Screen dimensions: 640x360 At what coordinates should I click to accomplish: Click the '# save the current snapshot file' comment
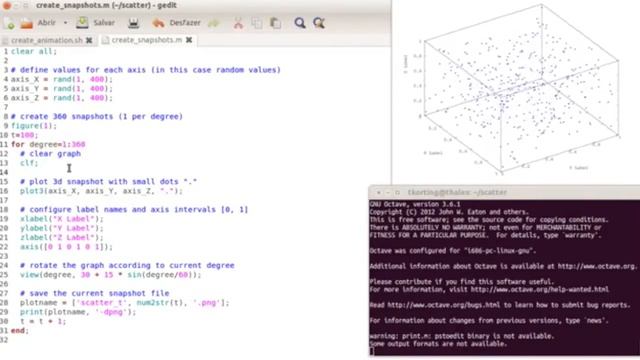[x=94, y=293]
